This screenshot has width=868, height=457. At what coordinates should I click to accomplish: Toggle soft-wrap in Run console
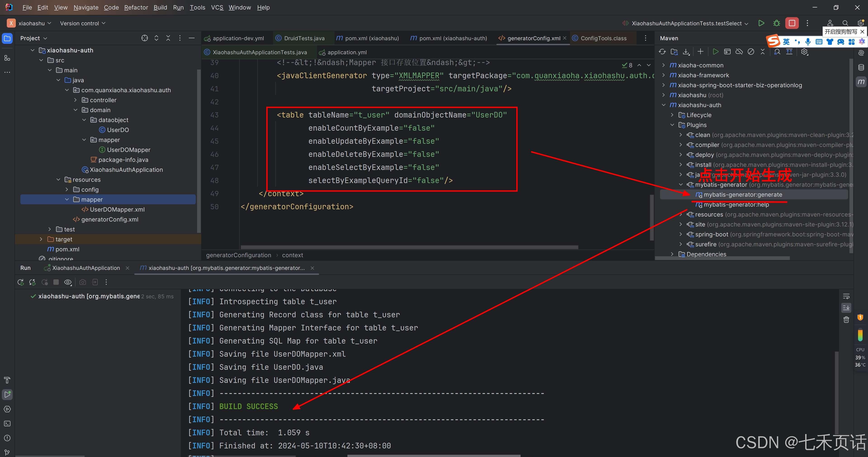(x=846, y=297)
